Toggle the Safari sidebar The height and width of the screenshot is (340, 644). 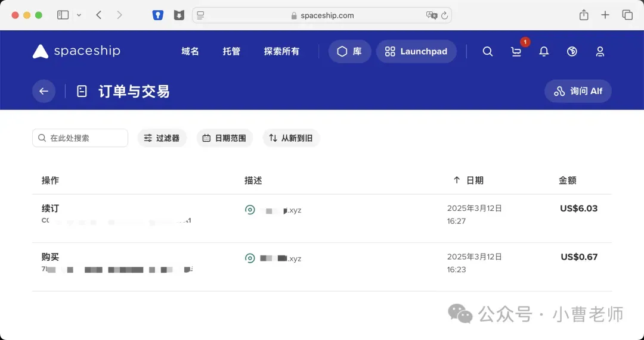[x=63, y=15]
